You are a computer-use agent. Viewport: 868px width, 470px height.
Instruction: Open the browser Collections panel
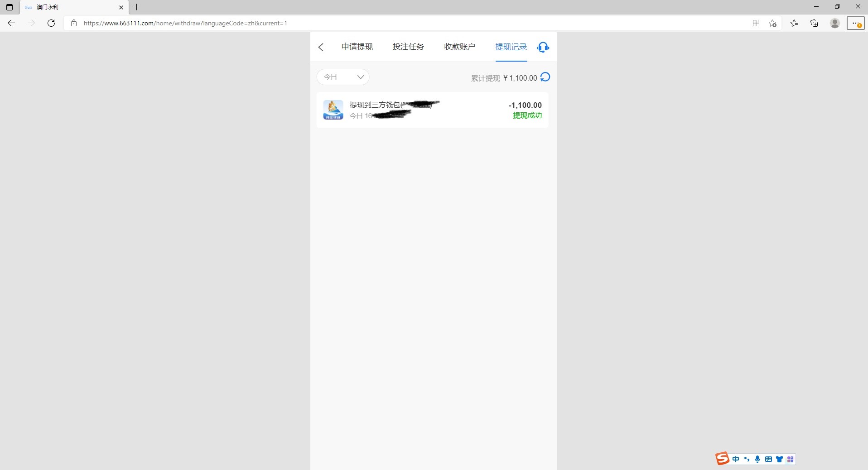point(814,23)
